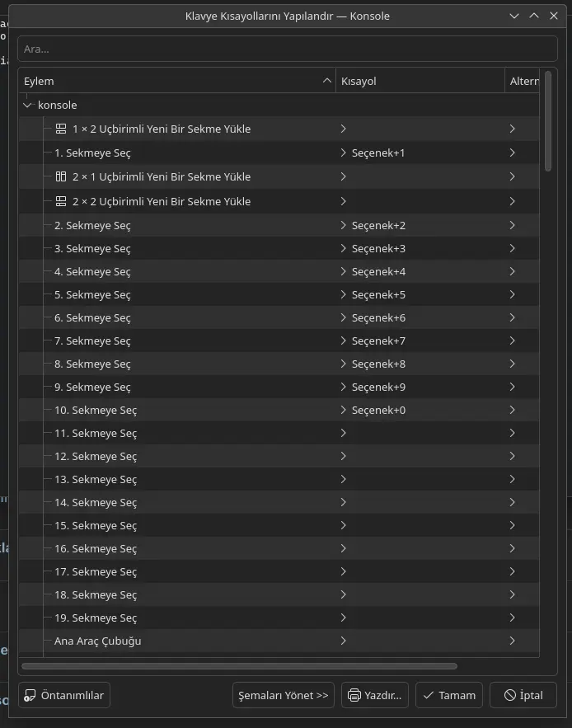Collapse the konsole tree group

click(27, 105)
